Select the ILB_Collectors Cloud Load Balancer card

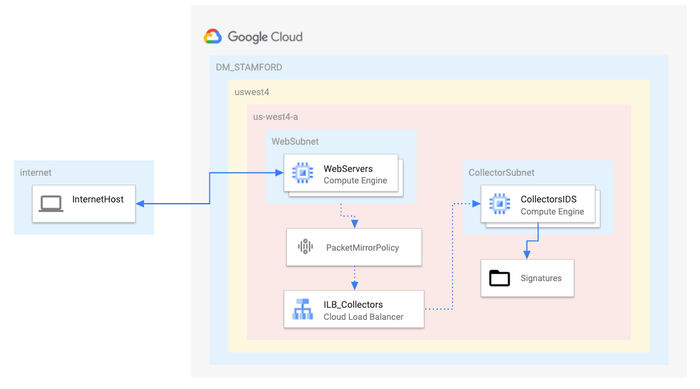pyautogui.click(x=354, y=310)
